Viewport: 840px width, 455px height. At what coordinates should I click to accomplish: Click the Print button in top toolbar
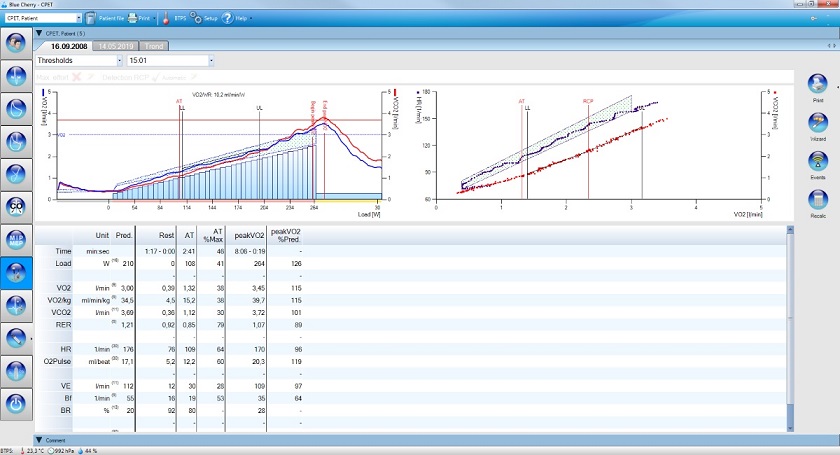point(139,18)
